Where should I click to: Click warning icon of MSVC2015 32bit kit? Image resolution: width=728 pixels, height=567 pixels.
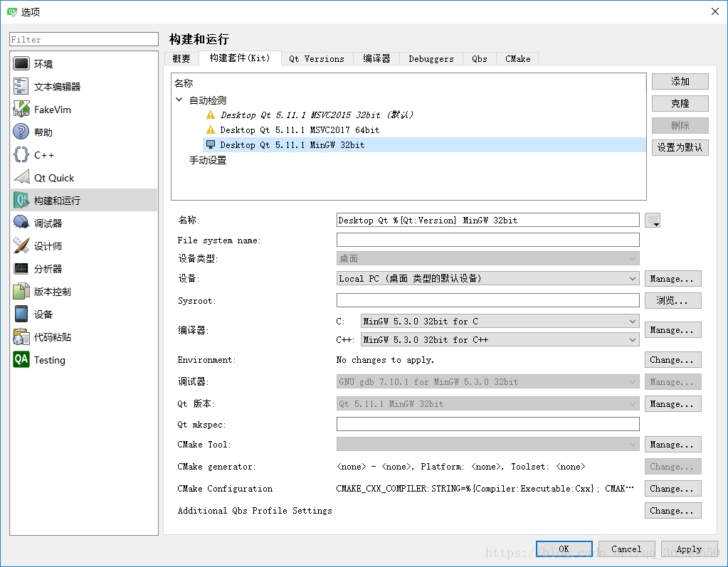(211, 115)
